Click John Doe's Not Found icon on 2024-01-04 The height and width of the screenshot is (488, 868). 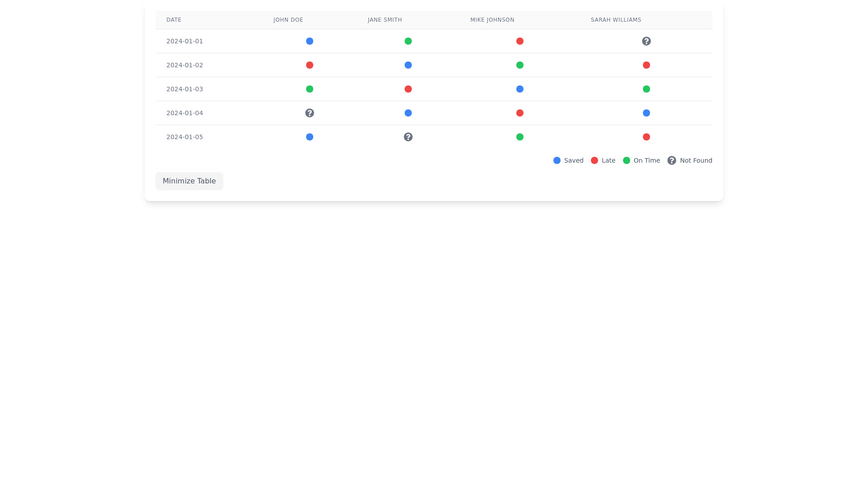coord(309,113)
